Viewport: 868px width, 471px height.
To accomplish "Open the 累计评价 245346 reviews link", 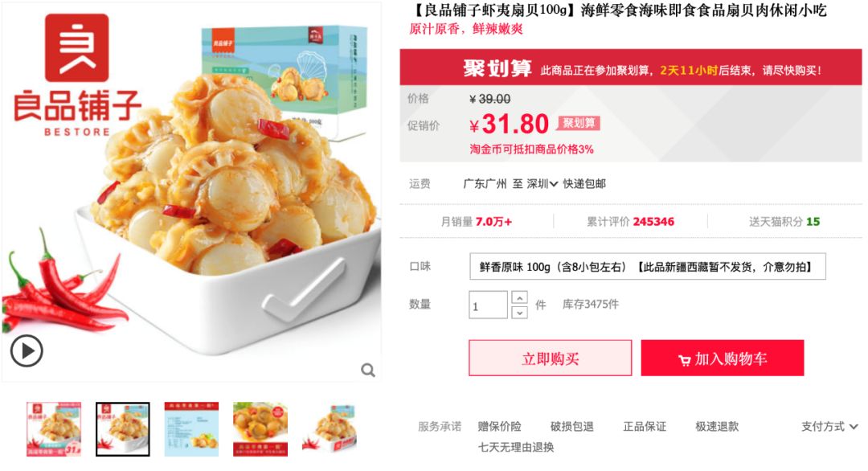I will point(631,222).
